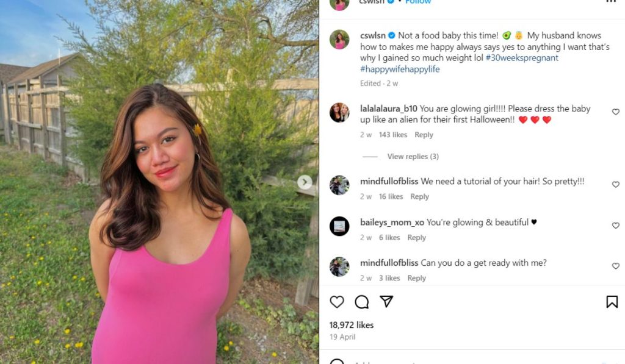625x364 pixels.
Task: Open the 18,972 likes list
Action: [x=350, y=325]
